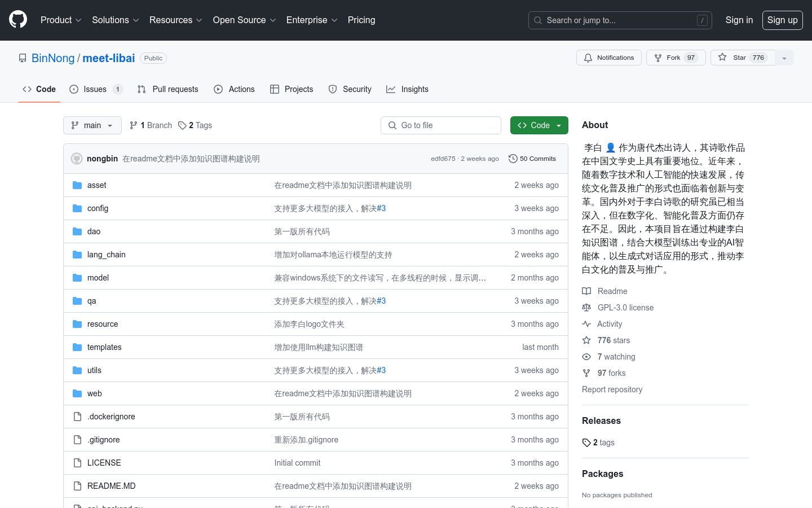Expand the Enterprise menu
812x508 pixels.
312,20
